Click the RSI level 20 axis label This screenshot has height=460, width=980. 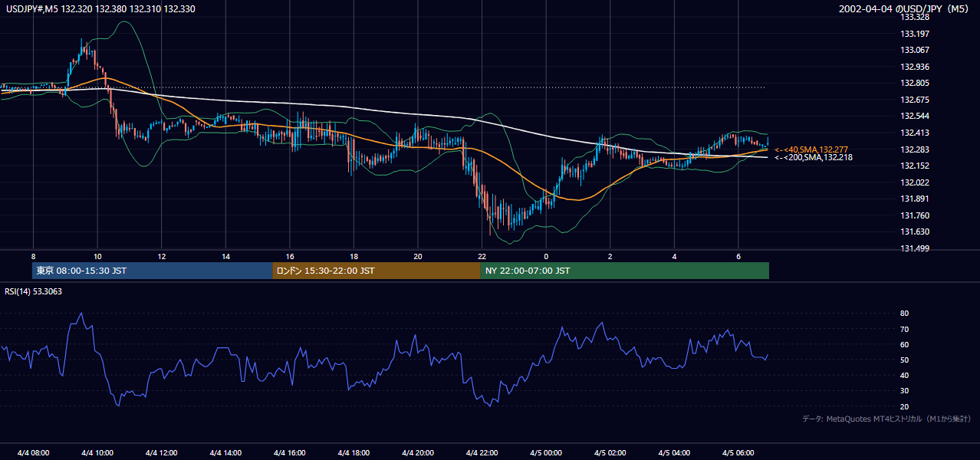(904, 406)
